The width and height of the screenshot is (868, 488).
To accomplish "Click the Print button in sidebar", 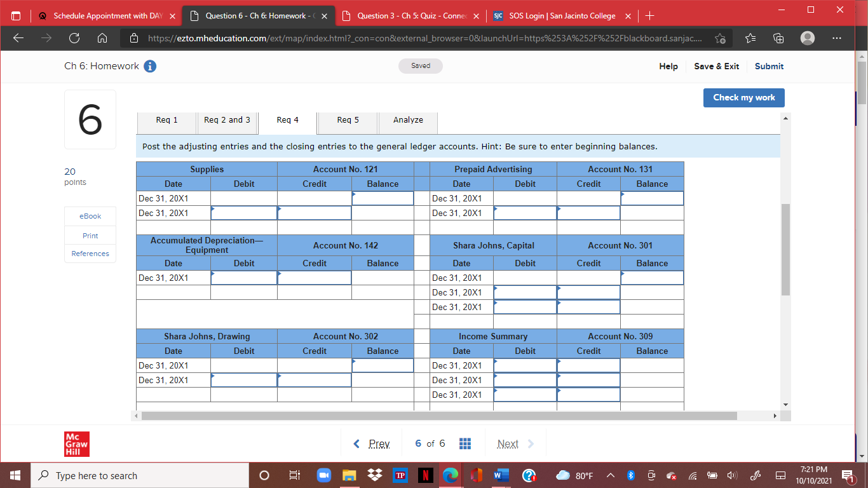I will click(90, 236).
